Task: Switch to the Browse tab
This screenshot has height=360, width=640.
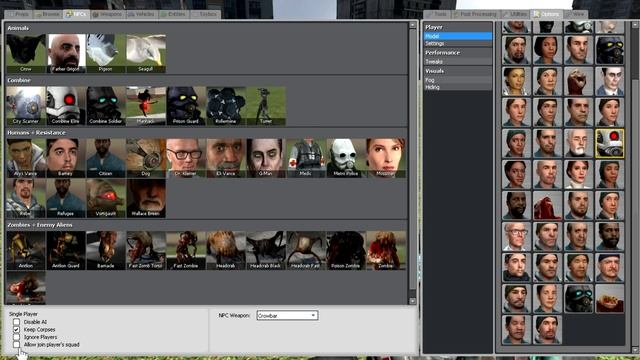Action: (x=47, y=14)
